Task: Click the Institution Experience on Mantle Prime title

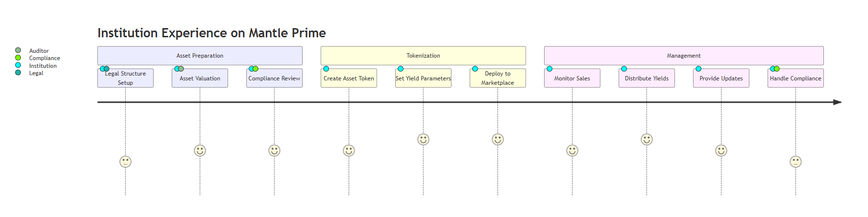Action: click(211, 33)
